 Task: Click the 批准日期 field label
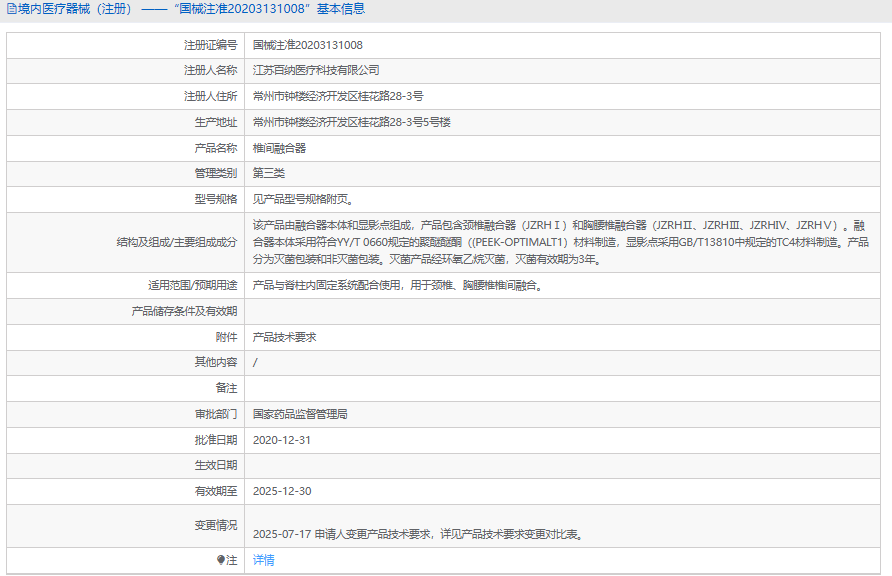coord(216,440)
